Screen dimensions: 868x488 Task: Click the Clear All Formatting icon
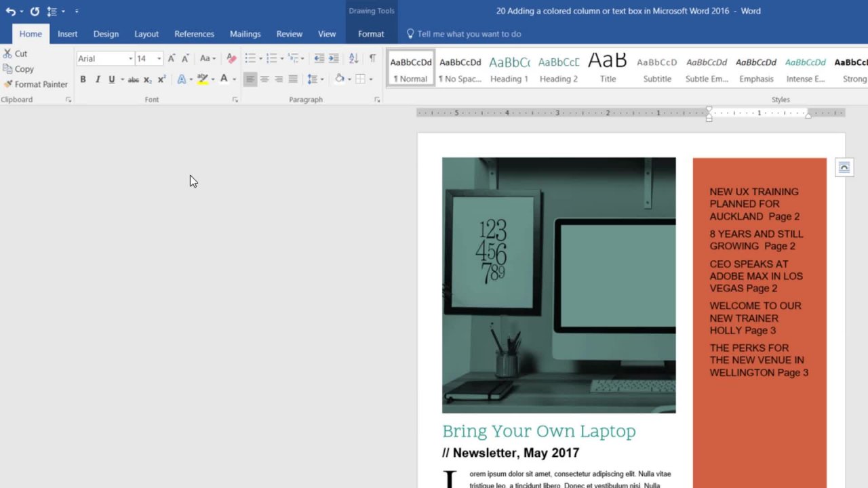pos(231,58)
